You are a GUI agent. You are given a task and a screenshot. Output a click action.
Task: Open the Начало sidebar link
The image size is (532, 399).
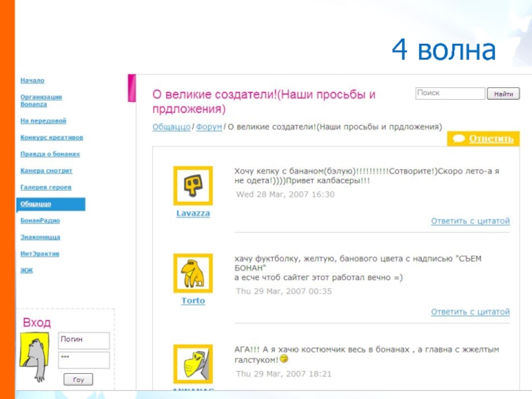tap(32, 80)
